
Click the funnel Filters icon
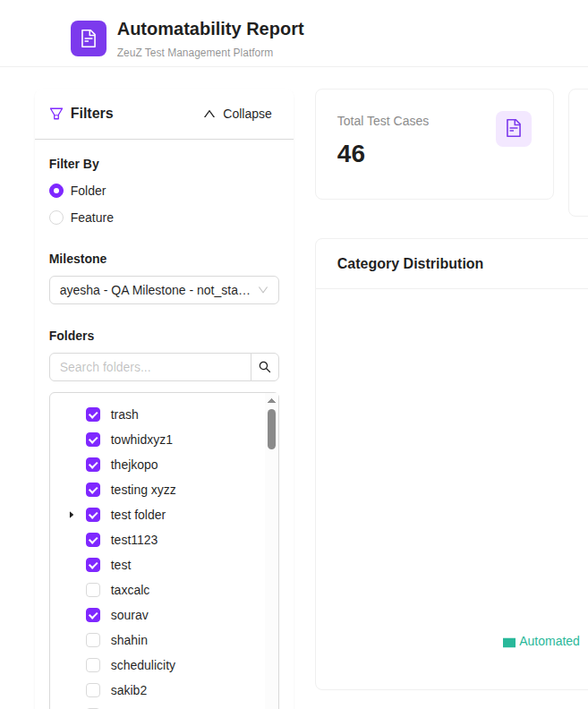(x=56, y=114)
